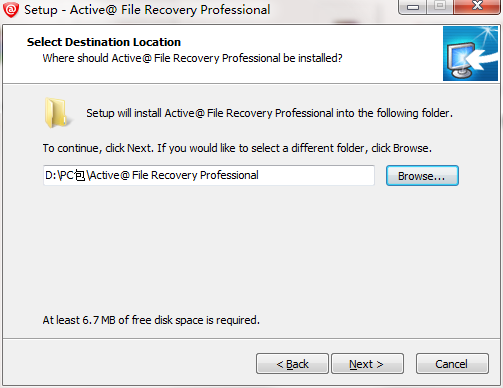Click inside the destination folder path field
The image size is (503, 388).
pos(209,175)
